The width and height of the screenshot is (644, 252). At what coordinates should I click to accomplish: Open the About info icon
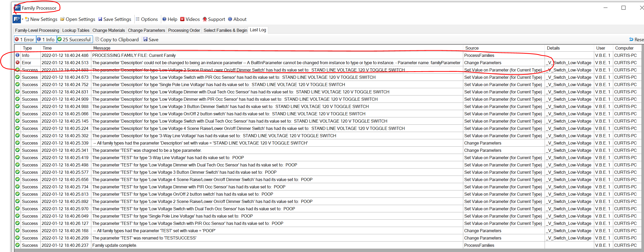(230, 19)
